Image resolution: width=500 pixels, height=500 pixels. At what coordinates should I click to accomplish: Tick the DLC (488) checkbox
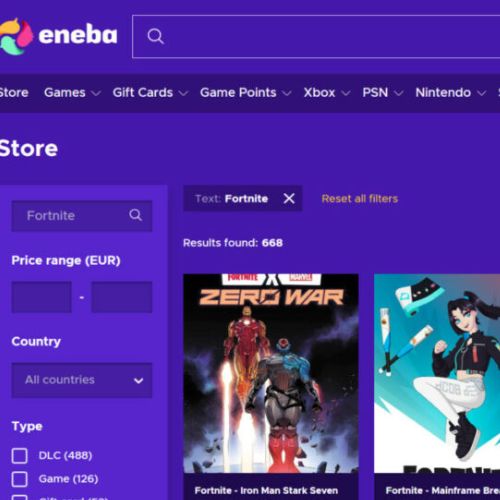[x=20, y=456]
